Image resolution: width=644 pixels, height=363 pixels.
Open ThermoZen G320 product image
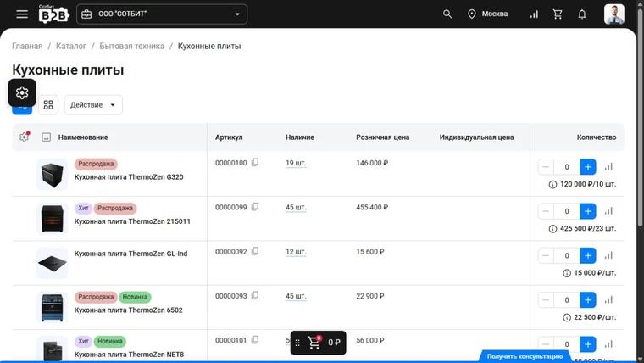point(53,175)
